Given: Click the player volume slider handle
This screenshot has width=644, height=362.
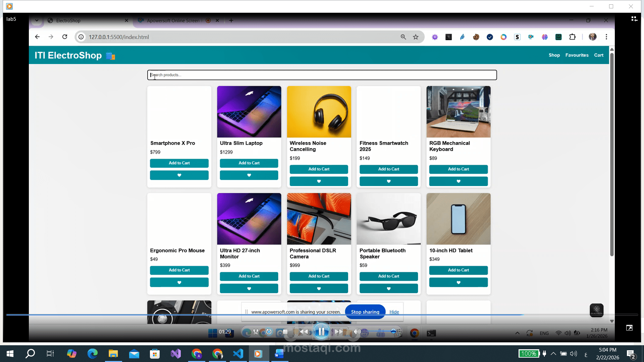Looking at the screenshot, I should (x=393, y=331).
